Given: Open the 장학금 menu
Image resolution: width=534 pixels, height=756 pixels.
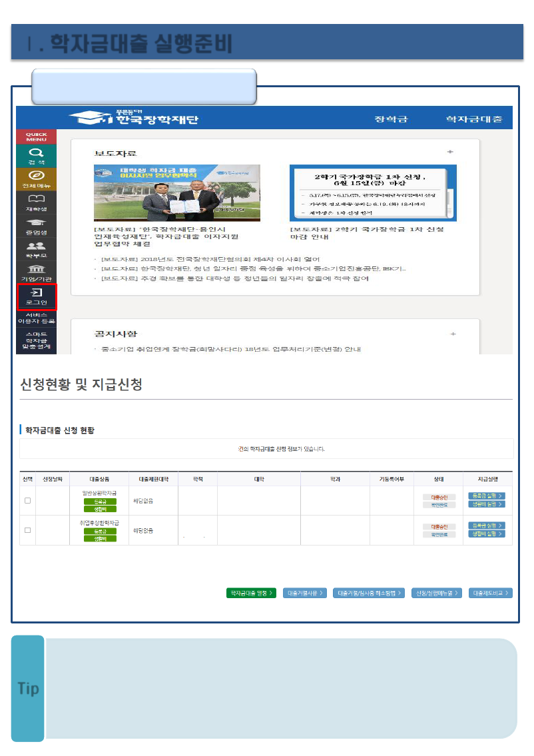Looking at the screenshot, I should click(391, 119).
